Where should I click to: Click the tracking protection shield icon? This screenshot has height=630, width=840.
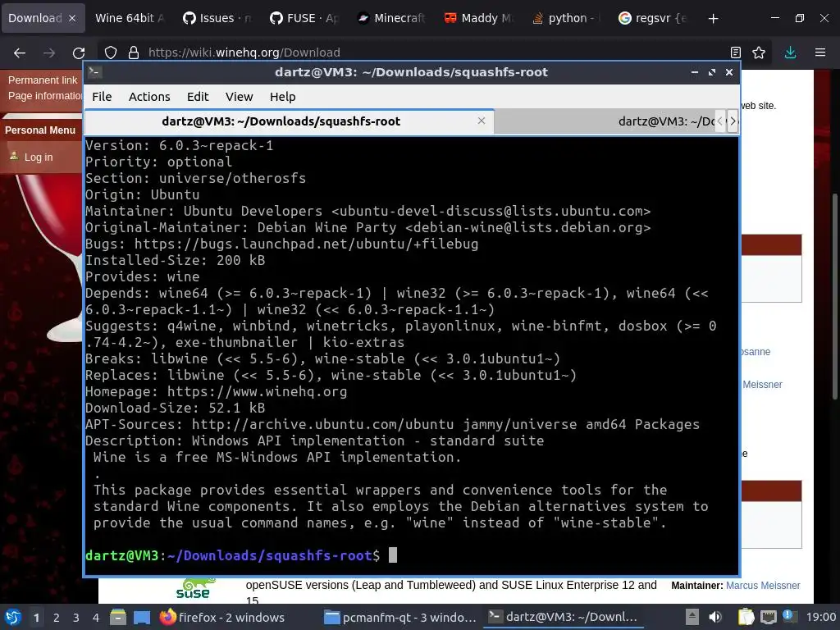pyautogui.click(x=111, y=52)
